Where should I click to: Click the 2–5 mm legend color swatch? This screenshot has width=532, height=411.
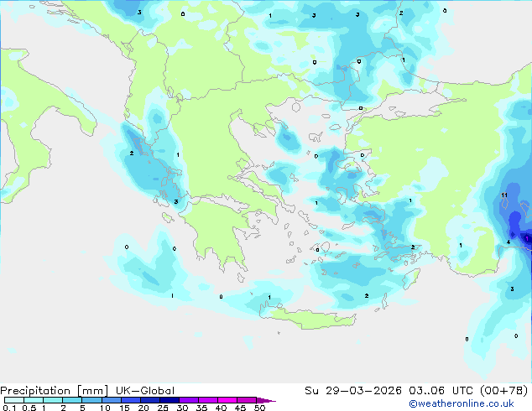coord(72,400)
